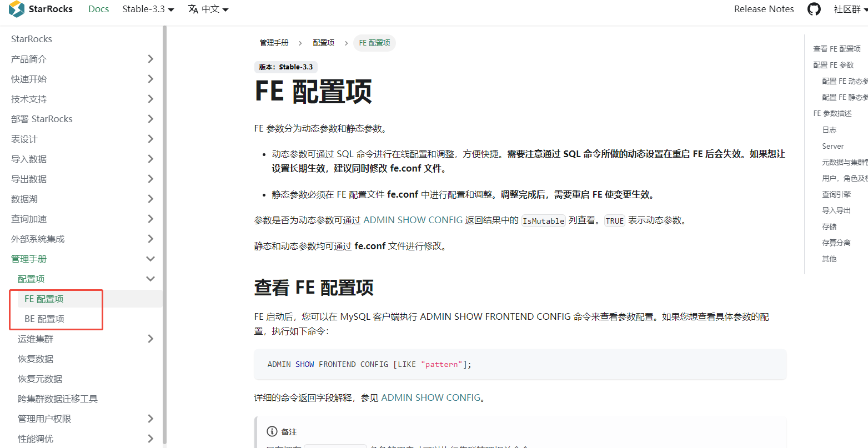This screenshot has height=448, width=868.
Task: Expand the 查询加速 chevron
Action: point(150,219)
